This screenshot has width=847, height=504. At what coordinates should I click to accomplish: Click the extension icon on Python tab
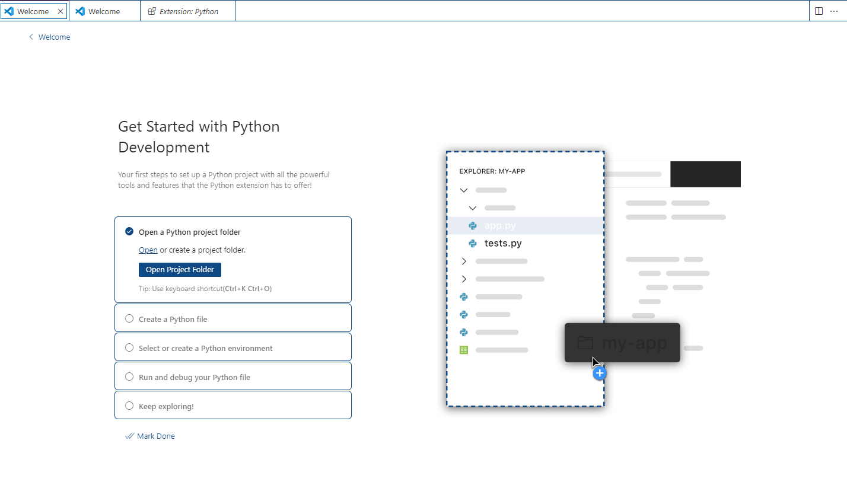152,11
